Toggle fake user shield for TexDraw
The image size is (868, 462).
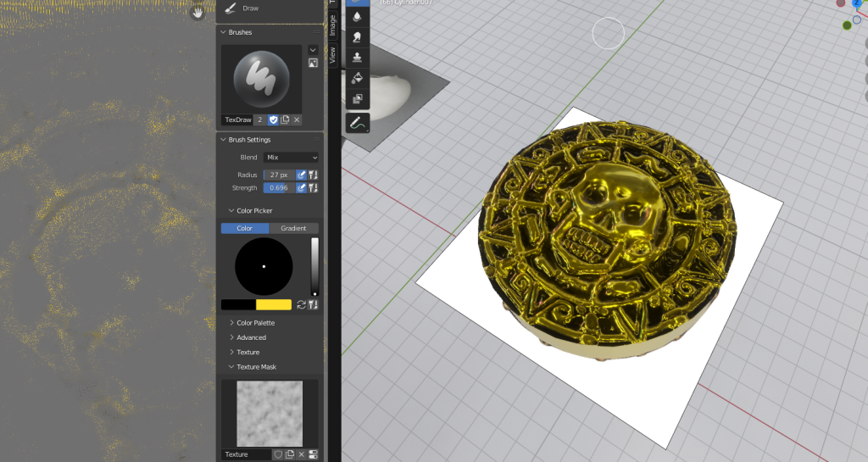273,120
